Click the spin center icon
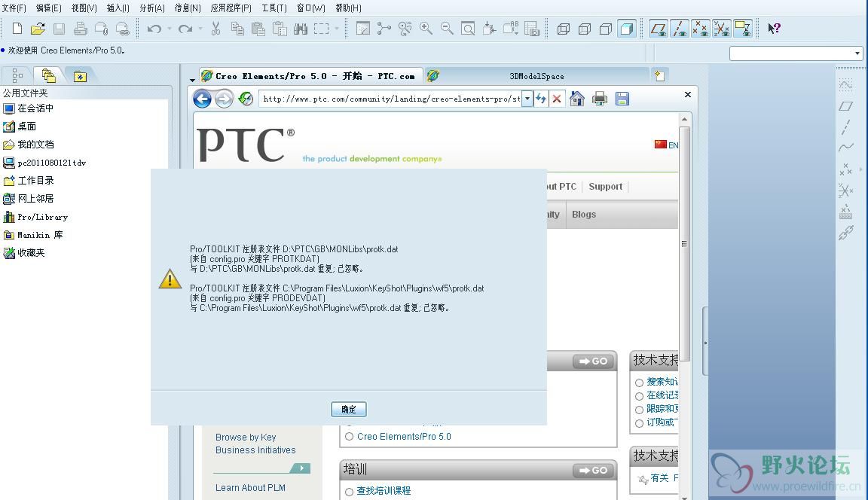The width and height of the screenshot is (868, 500). [384, 29]
